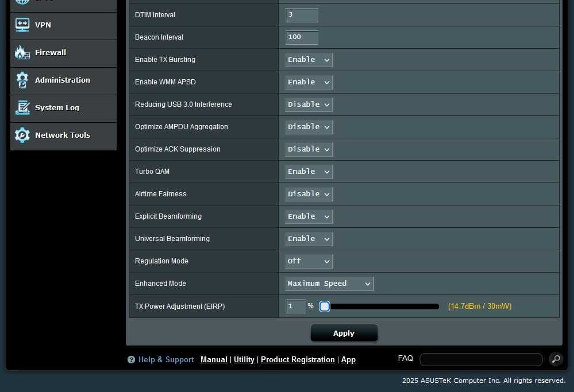Open the Network Tools sidebar section
This screenshot has width=574, height=392.
click(x=63, y=135)
